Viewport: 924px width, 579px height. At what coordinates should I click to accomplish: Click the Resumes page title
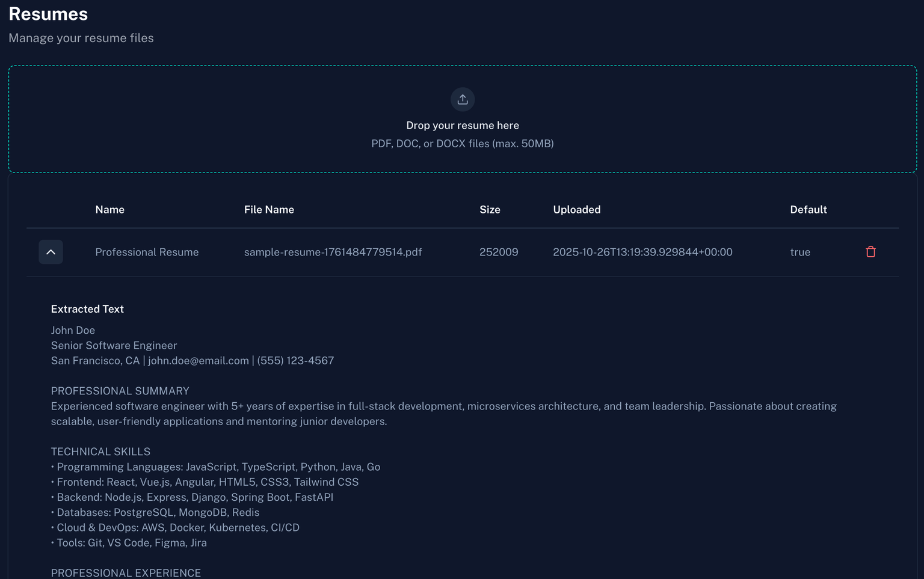point(48,14)
